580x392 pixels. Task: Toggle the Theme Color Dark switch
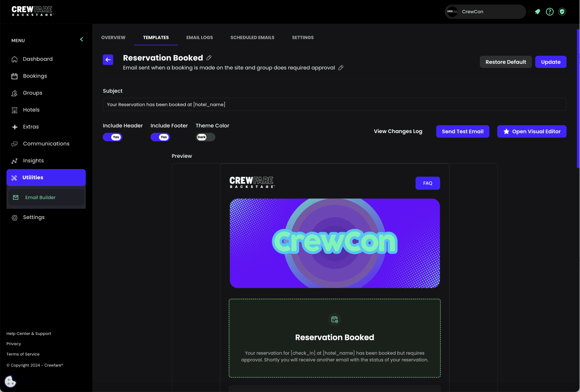(205, 137)
